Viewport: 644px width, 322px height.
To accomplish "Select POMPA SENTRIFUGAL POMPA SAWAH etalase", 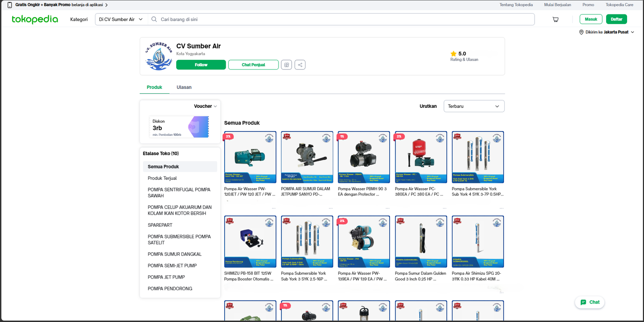I will (x=180, y=193).
